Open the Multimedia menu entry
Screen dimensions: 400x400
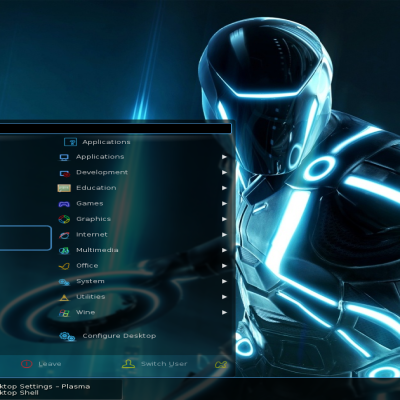[x=143, y=250]
